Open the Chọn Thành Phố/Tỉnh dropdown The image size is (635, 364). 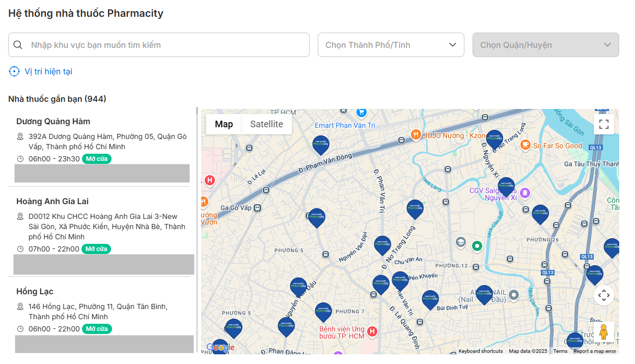coord(391,45)
